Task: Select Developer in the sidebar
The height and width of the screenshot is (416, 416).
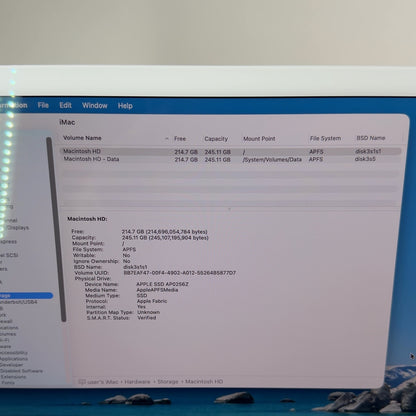Action: pos(11,365)
